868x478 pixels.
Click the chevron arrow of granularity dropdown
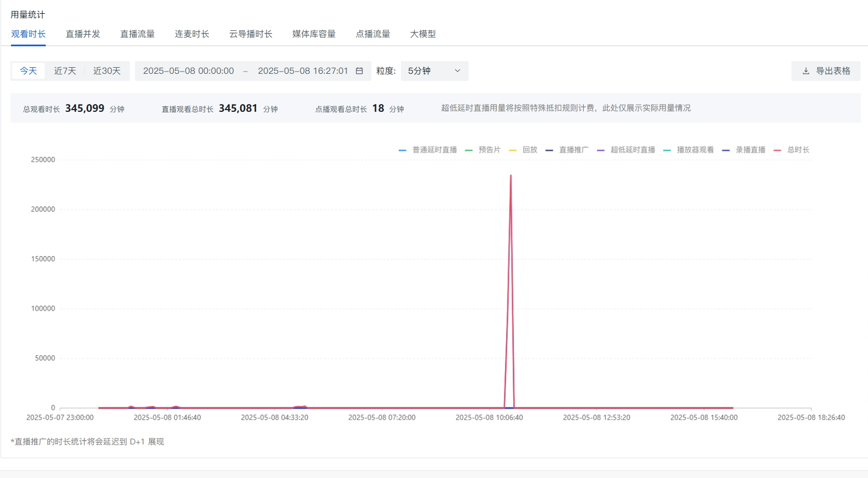(457, 71)
